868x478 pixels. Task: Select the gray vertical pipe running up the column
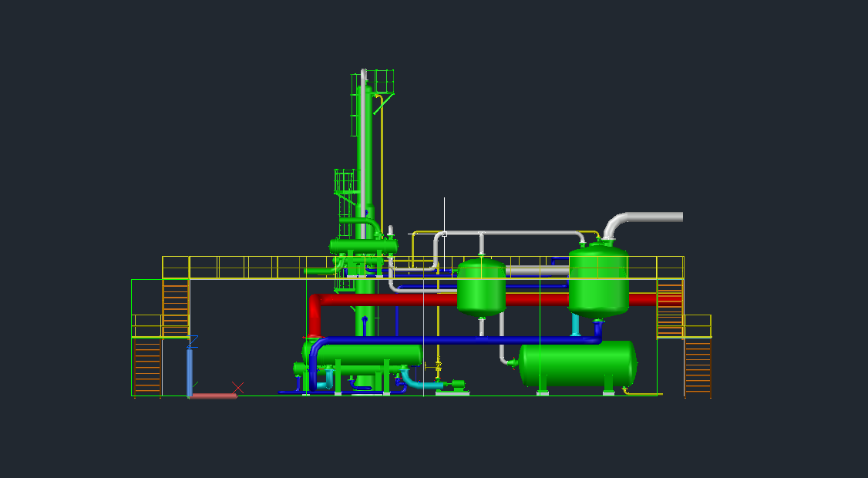pos(363,150)
